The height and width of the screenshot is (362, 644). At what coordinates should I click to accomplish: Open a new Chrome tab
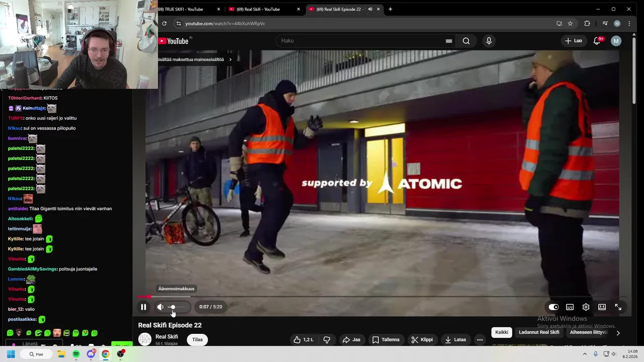(390, 9)
